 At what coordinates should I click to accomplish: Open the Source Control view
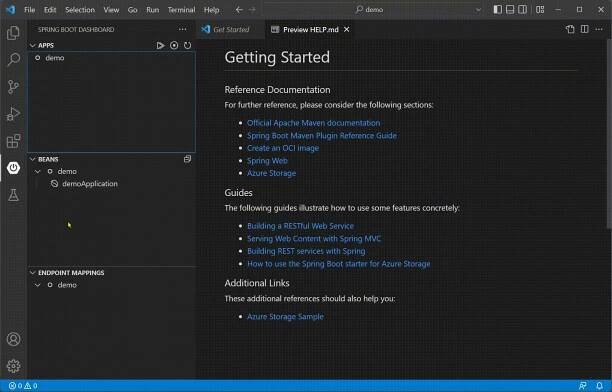(x=13, y=87)
